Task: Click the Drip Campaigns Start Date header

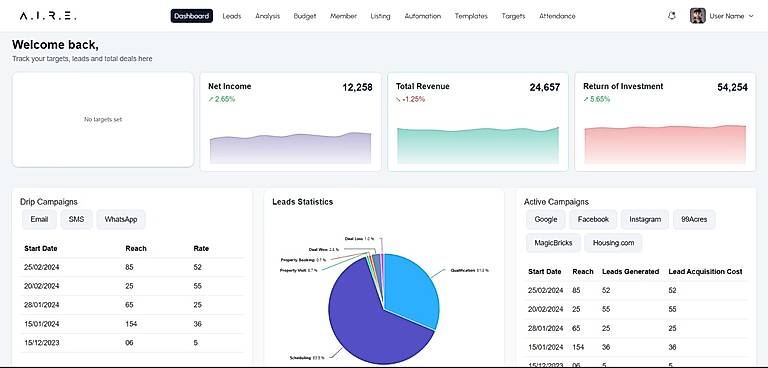Action: click(41, 248)
